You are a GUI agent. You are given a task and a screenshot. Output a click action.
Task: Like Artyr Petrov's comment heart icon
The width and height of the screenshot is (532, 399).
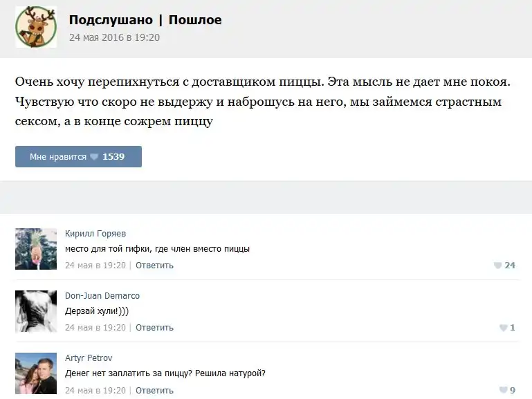(x=503, y=391)
